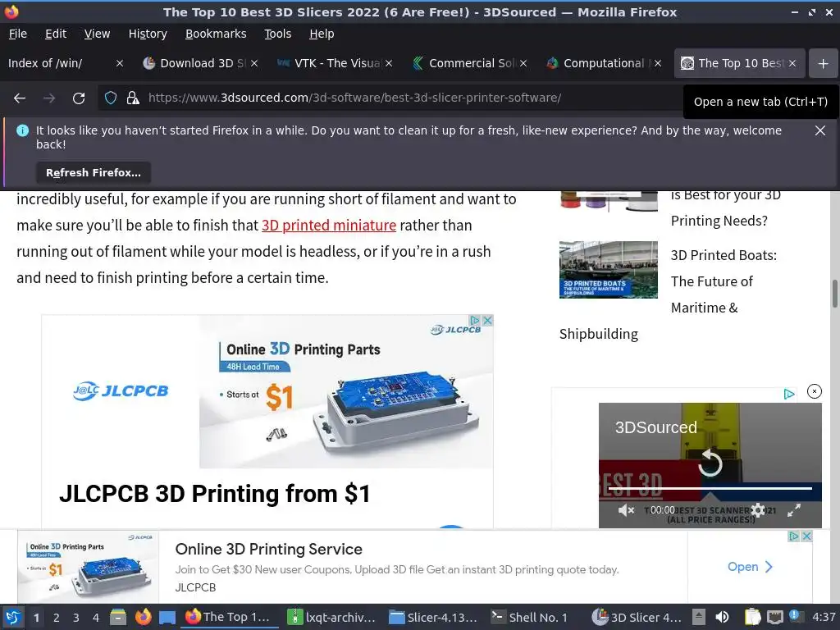Viewport: 840px width, 630px height.
Task: Switch to the VTK tab
Action: (x=330, y=63)
